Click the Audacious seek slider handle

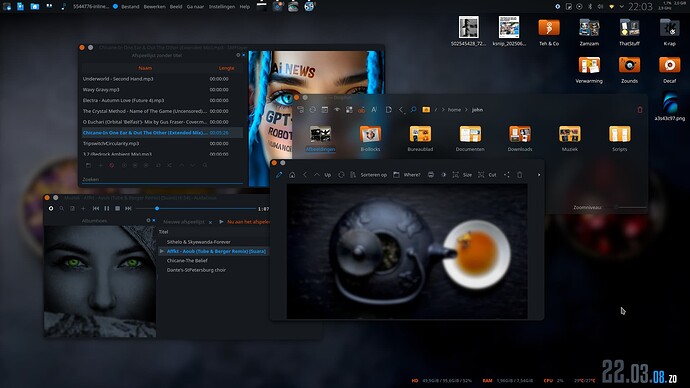(157, 209)
